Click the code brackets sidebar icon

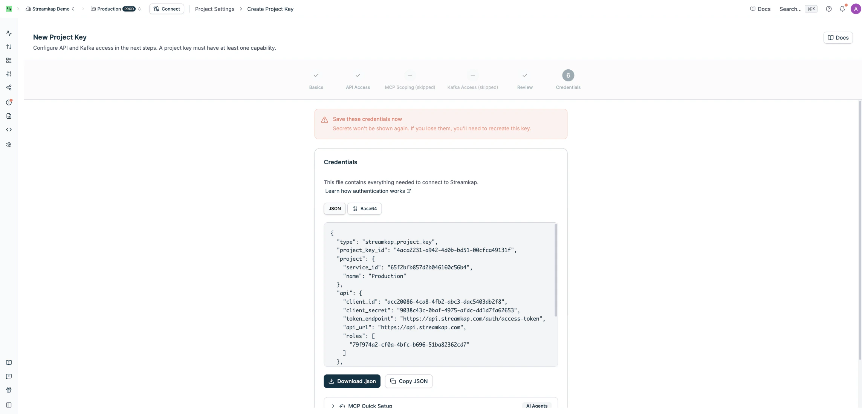[9, 130]
